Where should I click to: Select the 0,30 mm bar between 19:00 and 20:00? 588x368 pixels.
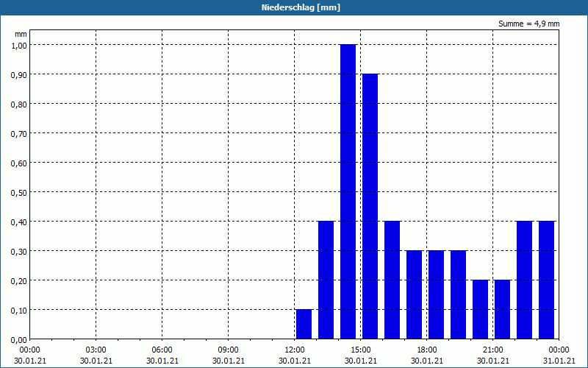pyautogui.click(x=458, y=295)
